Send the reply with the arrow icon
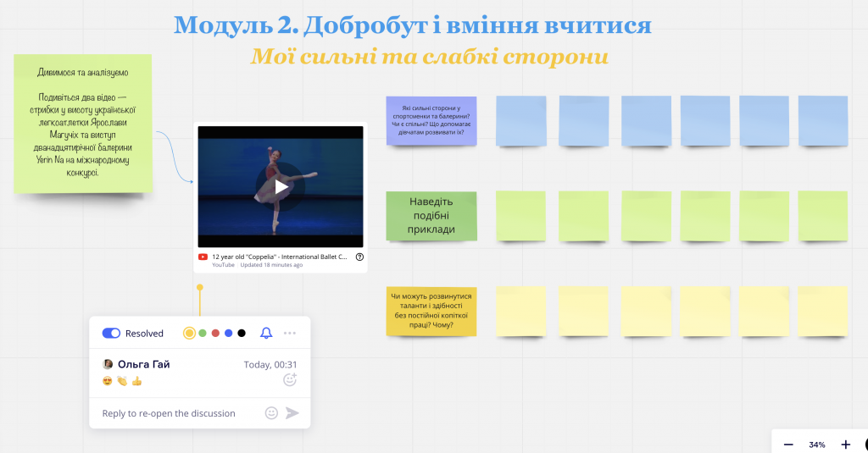Screen dimensions: 868x453 coord(292,413)
